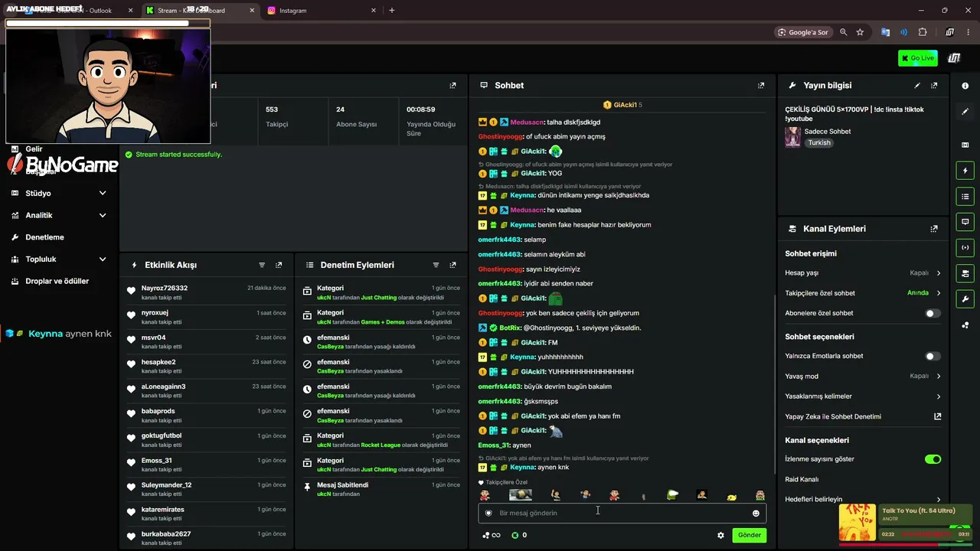Pop out the Yayın bilgisi panel

point(934,86)
